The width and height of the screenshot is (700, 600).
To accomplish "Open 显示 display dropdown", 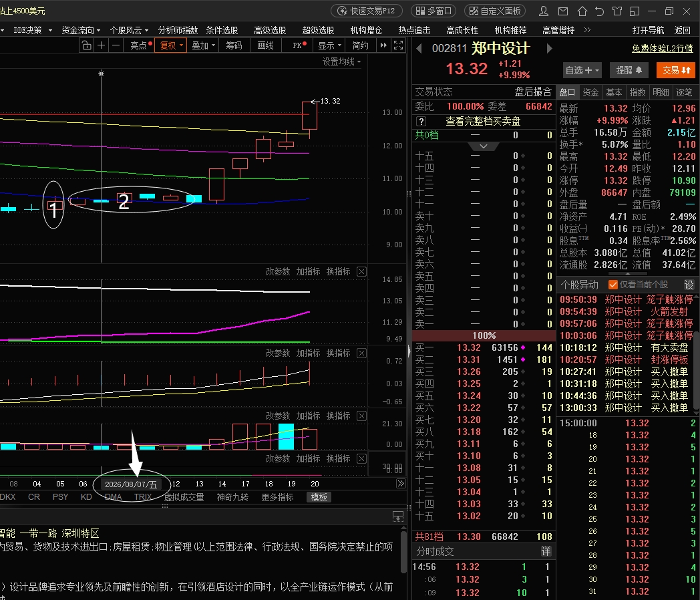I will tap(329, 45).
